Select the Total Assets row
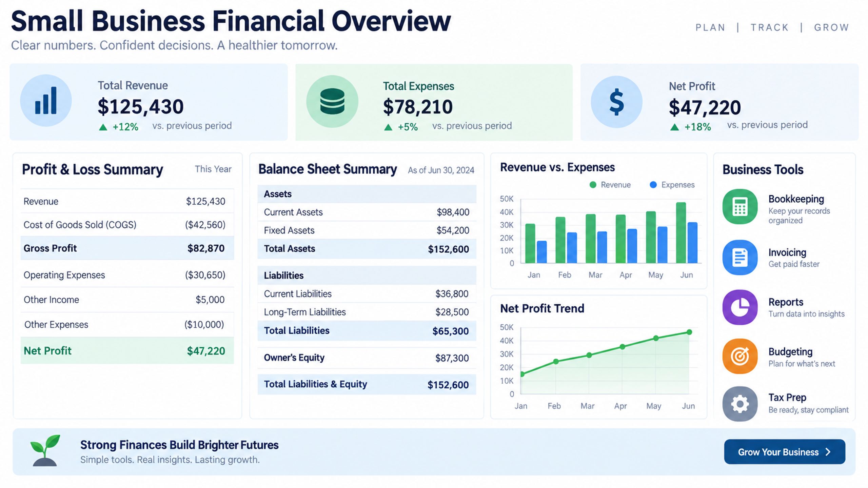The image size is (868, 488). [367, 249]
